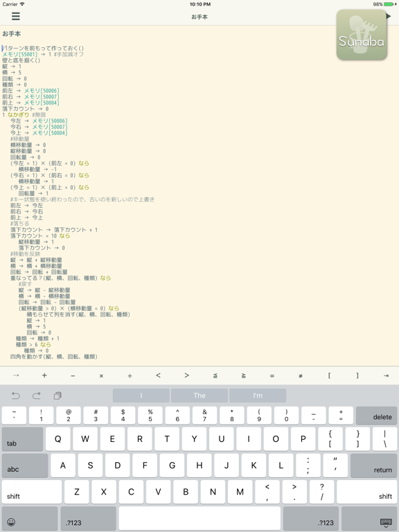Click the "お手本" heading above code
The width and height of the screenshot is (399, 532).
pyautogui.click(x=12, y=34)
